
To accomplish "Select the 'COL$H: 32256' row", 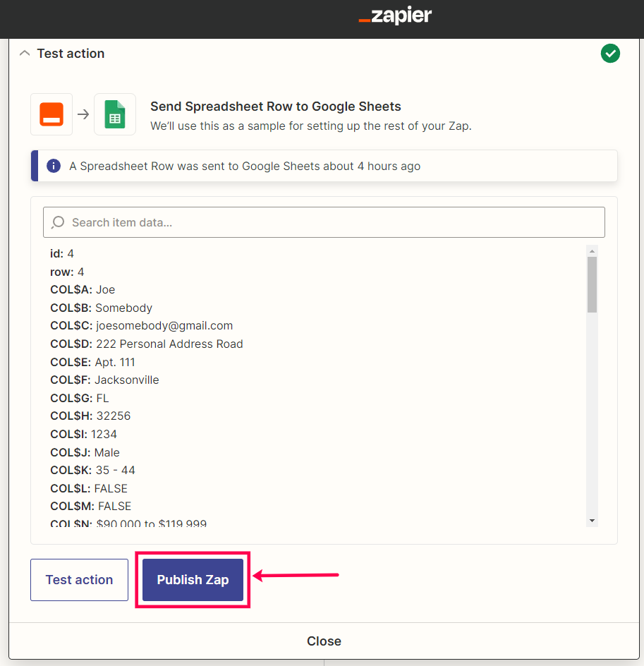I will click(90, 416).
